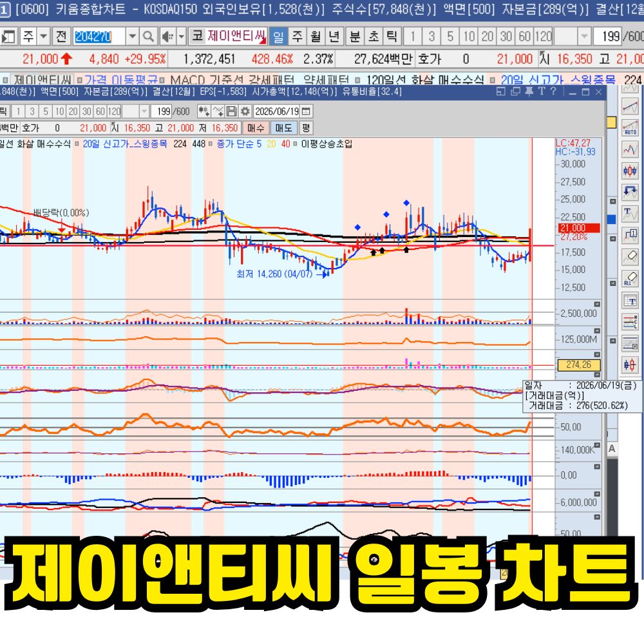644x644 pixels.
Task: Close the 2,500,000 volume panel with x
Action: click(x=597, y=305)
